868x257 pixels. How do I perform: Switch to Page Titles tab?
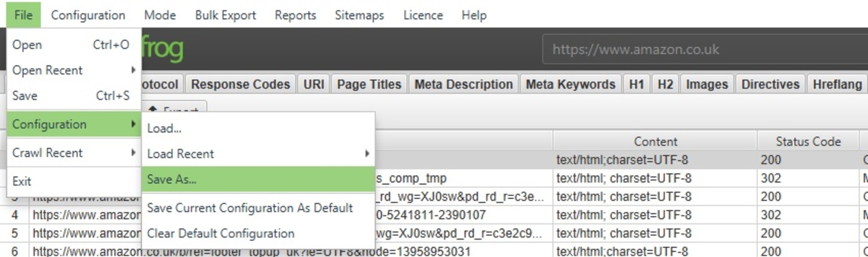(x=369, y=84)
